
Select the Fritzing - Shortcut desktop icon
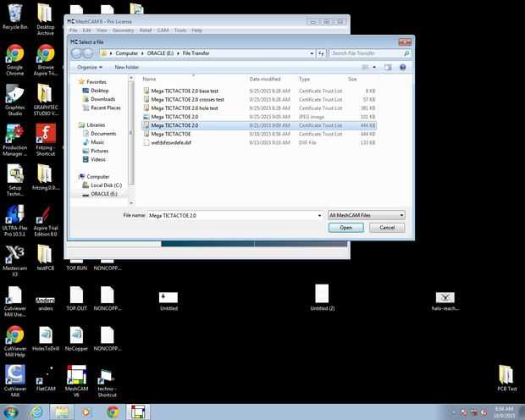click(x=46, y=140)
